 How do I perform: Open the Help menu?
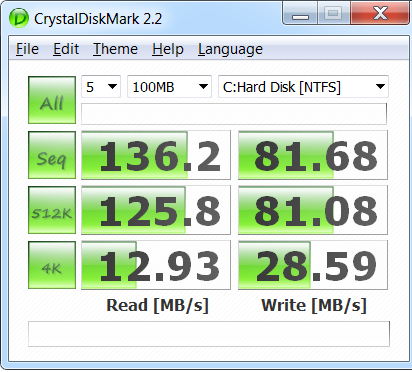[x=168, y=49]
